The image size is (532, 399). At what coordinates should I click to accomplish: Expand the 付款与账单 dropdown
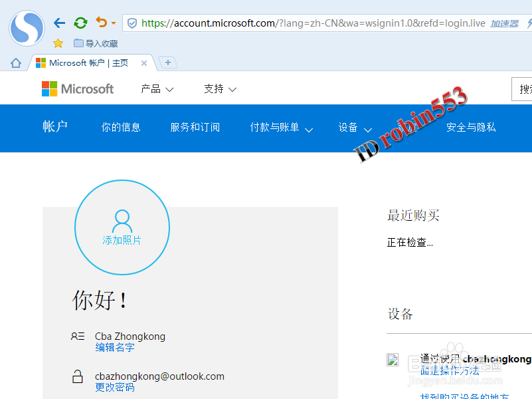(x=281, y=127)
